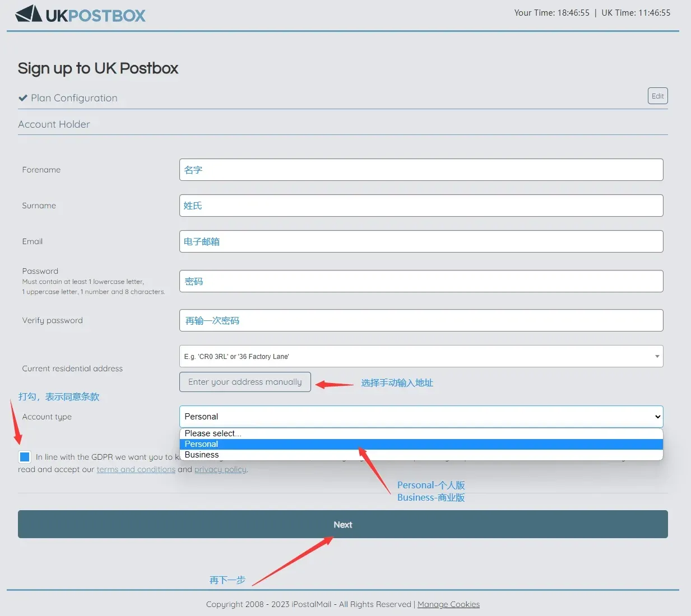
Task: Edit the Plan Configuration section
Action: click(657, 96)
